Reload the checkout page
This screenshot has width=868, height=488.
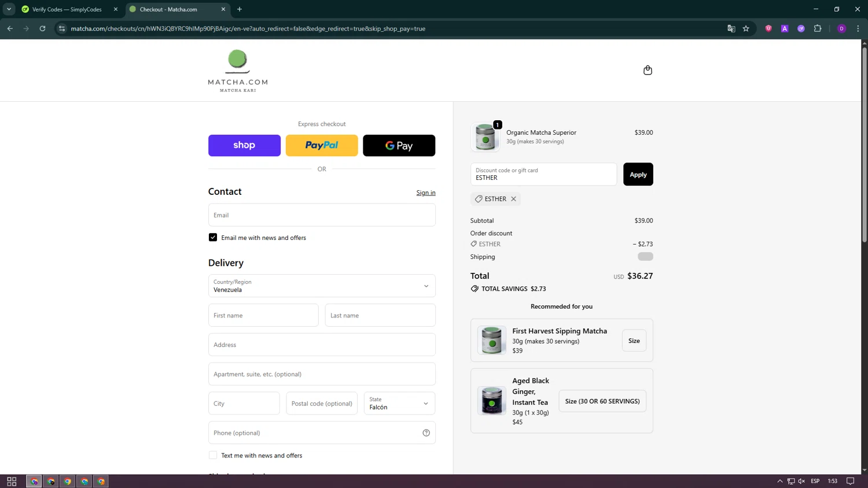[42, 28]
